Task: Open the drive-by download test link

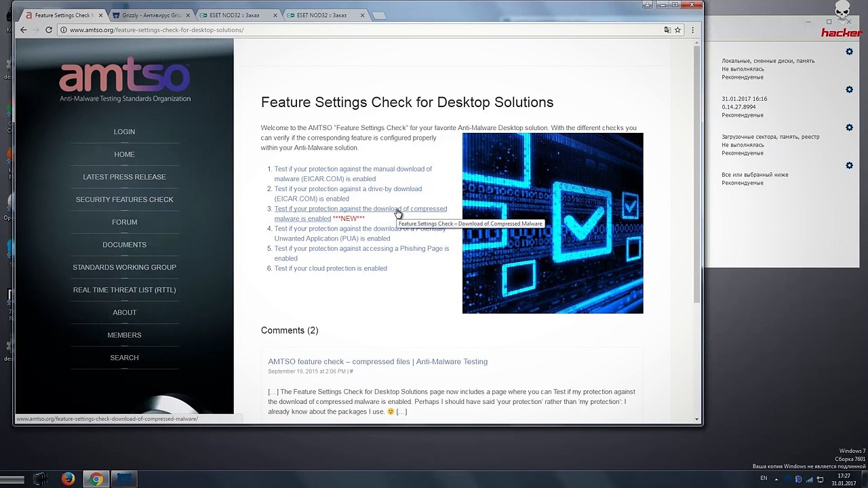Action: click(x=348, y=194)
